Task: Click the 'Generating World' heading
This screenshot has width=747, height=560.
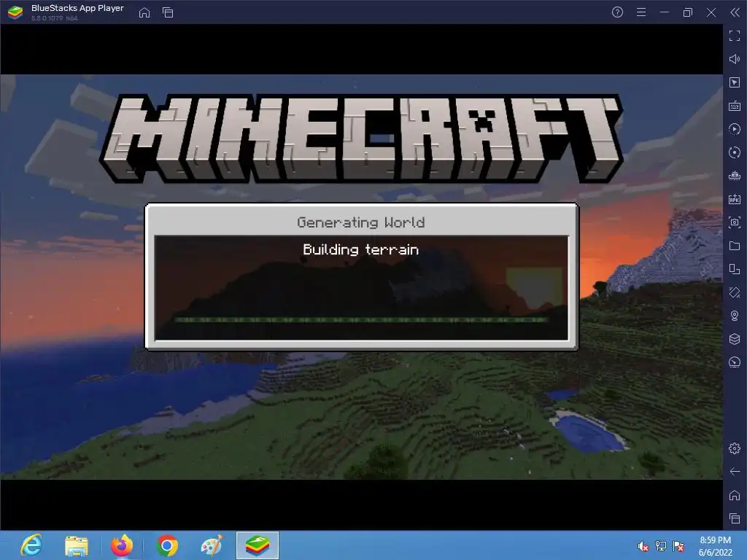Action: click(x=360, y=222)
